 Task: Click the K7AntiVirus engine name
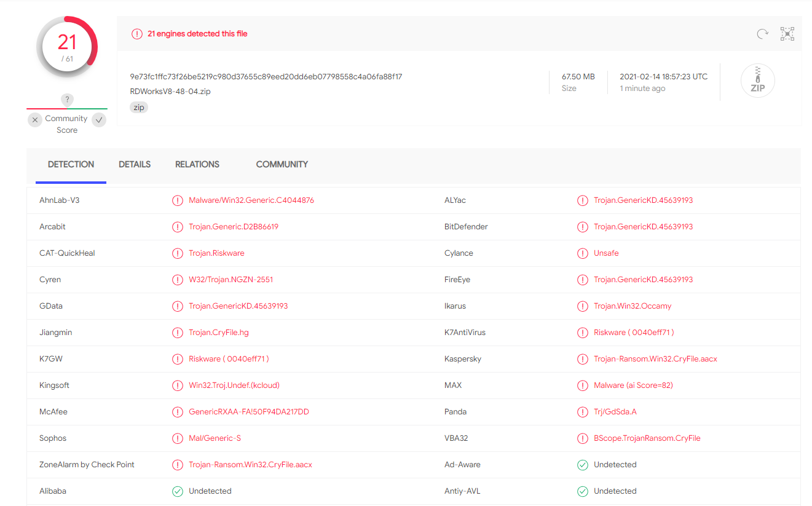click(465, 333)
